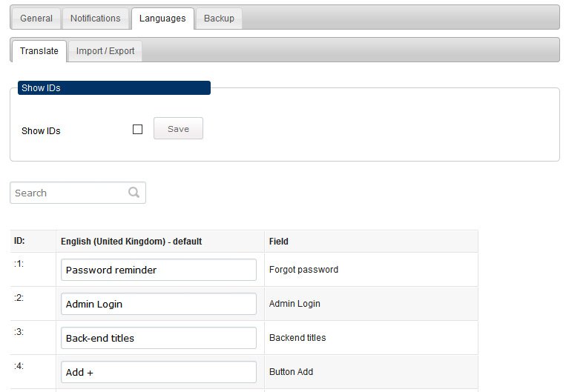Click the Admin Login input box
Image resolution: width=566 pixels, height=392 pixels.
coord(159,304)
